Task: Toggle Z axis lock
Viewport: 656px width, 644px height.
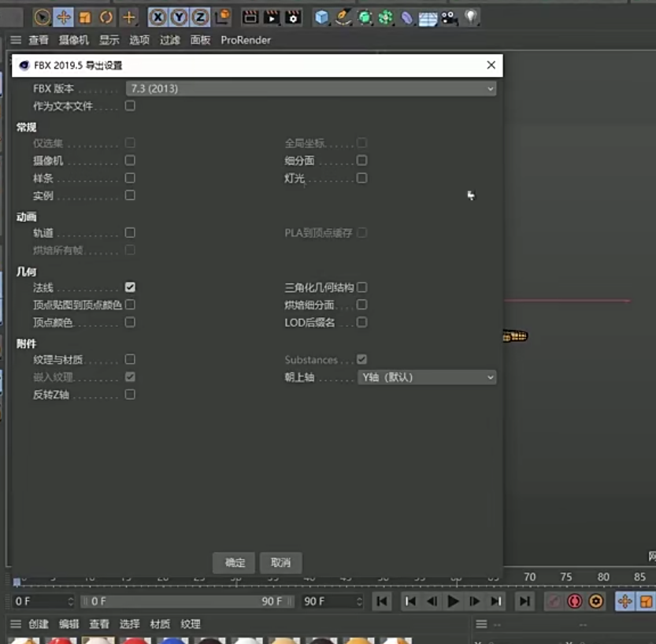Action: pyautogui.click(x=200, y=17)
